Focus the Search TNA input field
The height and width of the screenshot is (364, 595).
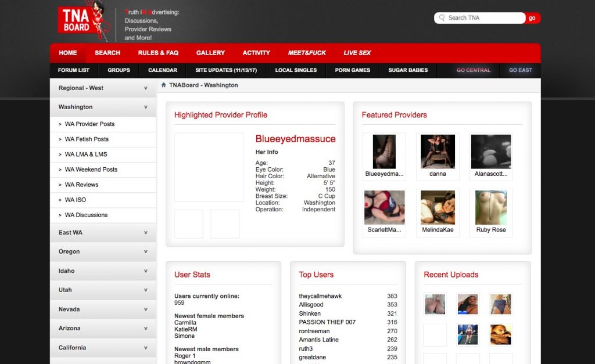[x=479, y=18]
